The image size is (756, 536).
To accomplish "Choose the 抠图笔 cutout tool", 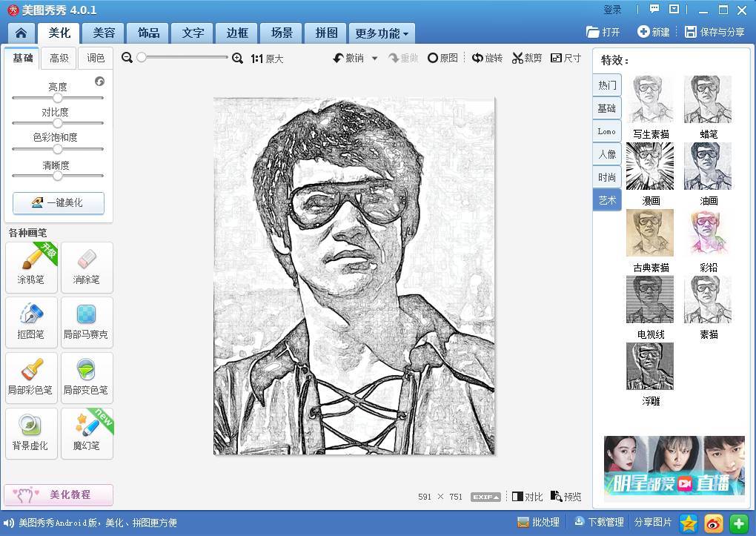I will [31, 322].
